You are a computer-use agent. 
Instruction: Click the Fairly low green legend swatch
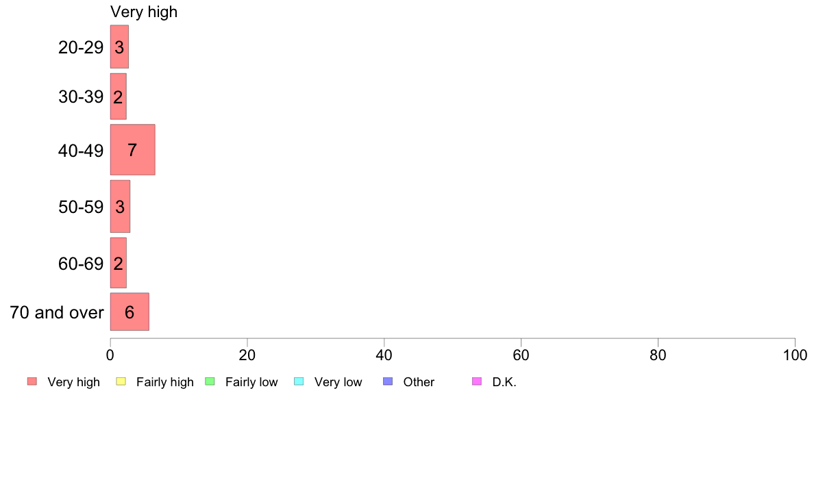pos(210,381)
